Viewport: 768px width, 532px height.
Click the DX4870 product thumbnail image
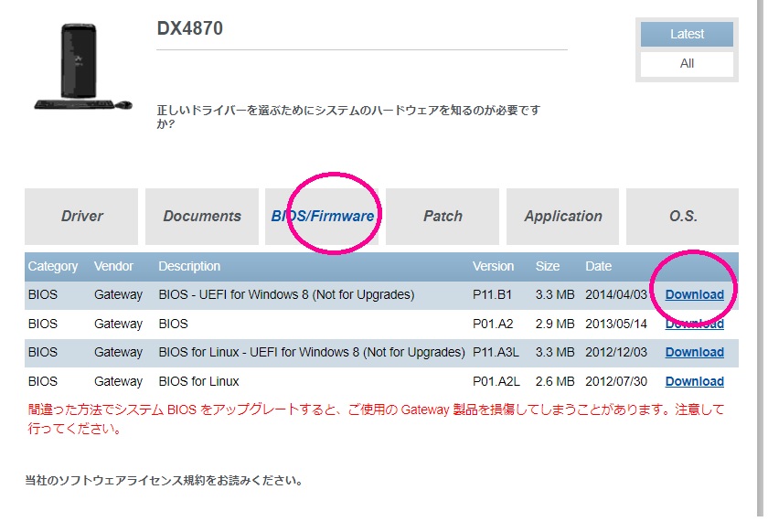tap(83, 66)
